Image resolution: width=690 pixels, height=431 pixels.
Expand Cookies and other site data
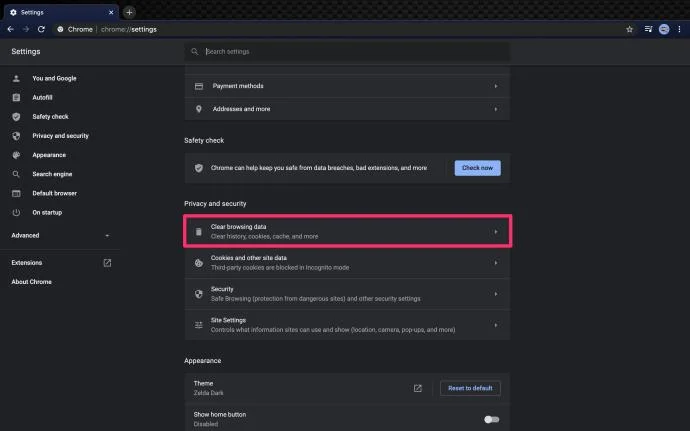tap(347, 262)
